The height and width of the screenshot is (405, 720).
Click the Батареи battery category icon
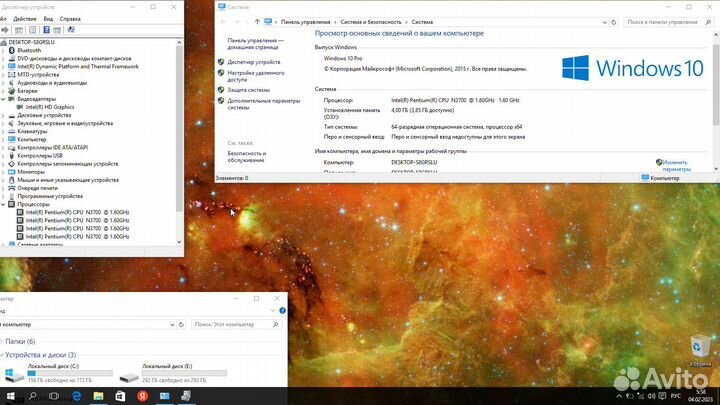coord(11,91)
